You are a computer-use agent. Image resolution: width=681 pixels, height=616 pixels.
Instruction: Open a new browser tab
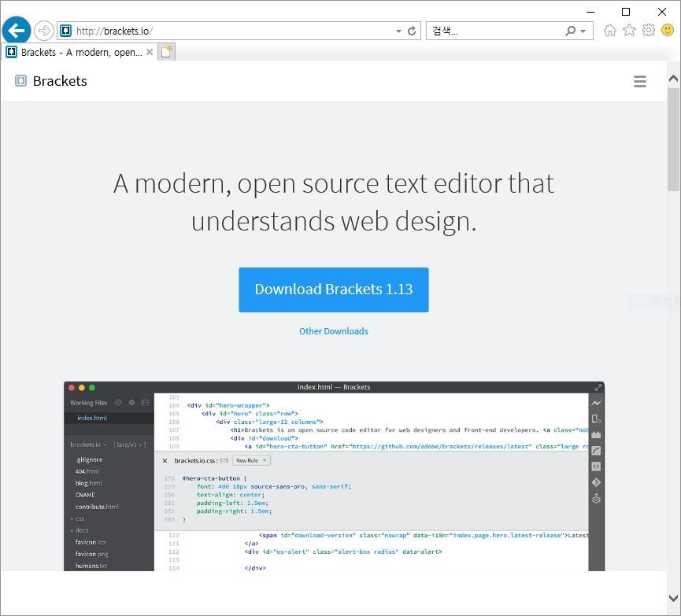coord(166,52)
